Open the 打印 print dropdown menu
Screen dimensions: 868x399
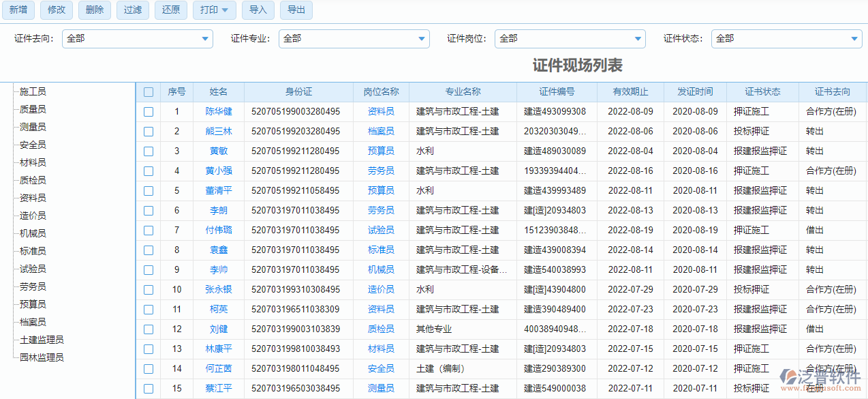pyautogui.click(x=214, y=10)
